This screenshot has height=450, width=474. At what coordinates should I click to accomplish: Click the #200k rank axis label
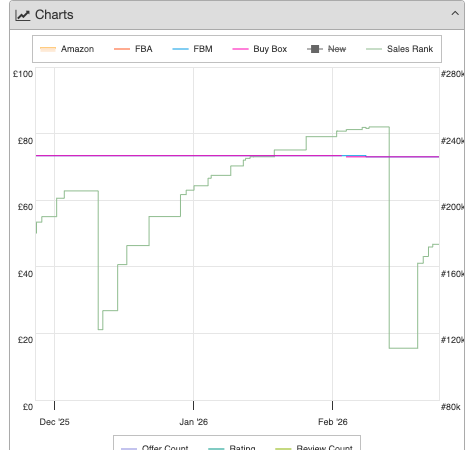pyautogui.click(x=452, y=207)
